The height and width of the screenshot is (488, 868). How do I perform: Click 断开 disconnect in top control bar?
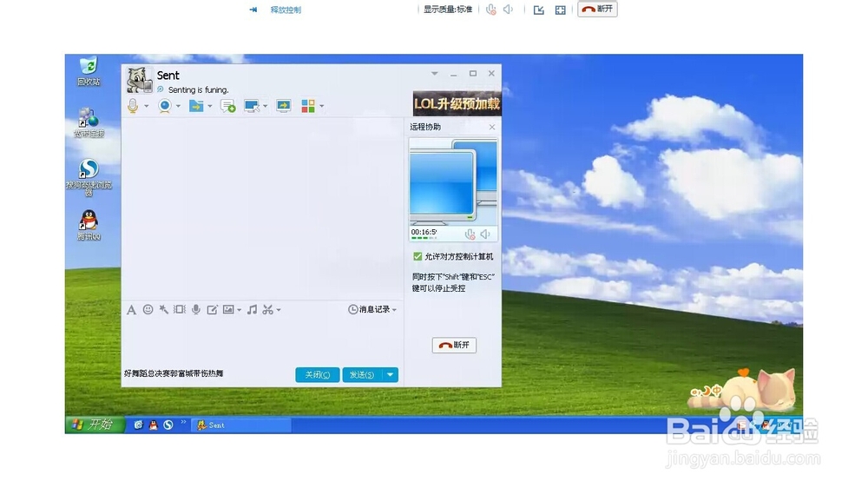click(x=597, y=9)
